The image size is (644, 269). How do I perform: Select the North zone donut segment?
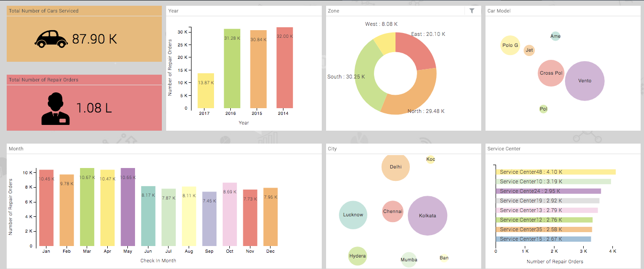coord(412,101)
